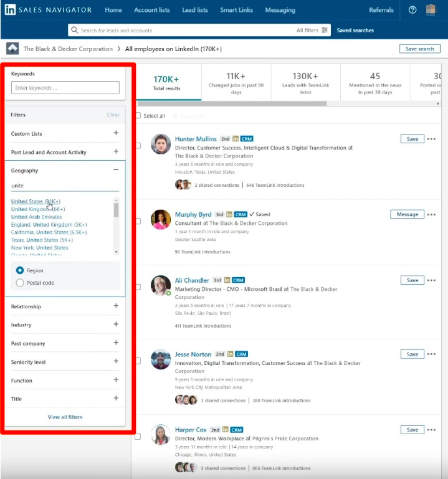
Task: Open the All filters sliders icon
Action: pos(325,30)
